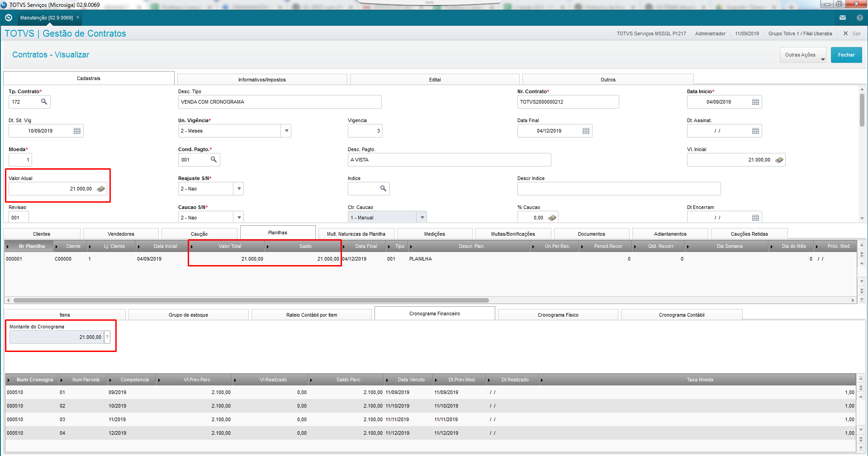Switch to the Cronograma Físico sub-tab
The image size is (868, 456).
558,315
